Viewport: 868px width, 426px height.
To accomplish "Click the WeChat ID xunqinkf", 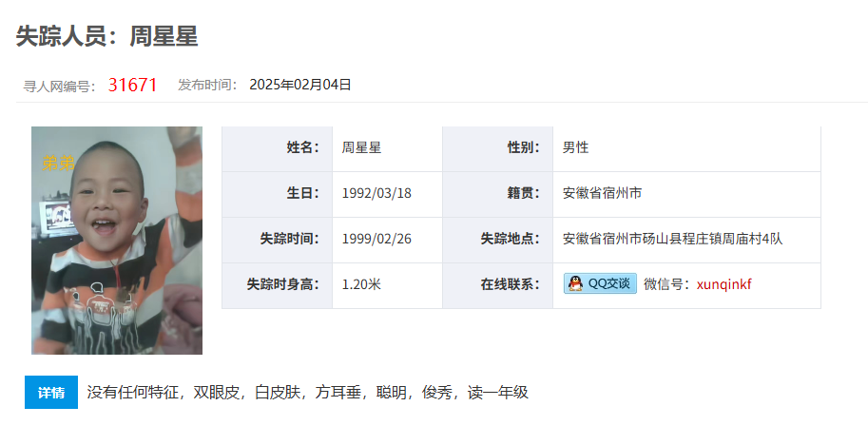I will click(x=723, y=284).
